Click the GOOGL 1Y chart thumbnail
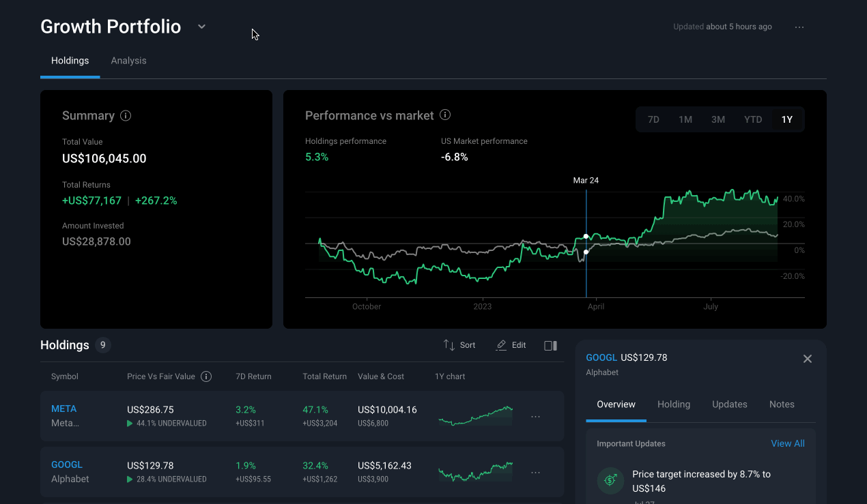867x504 pixels. coord(475,471)
